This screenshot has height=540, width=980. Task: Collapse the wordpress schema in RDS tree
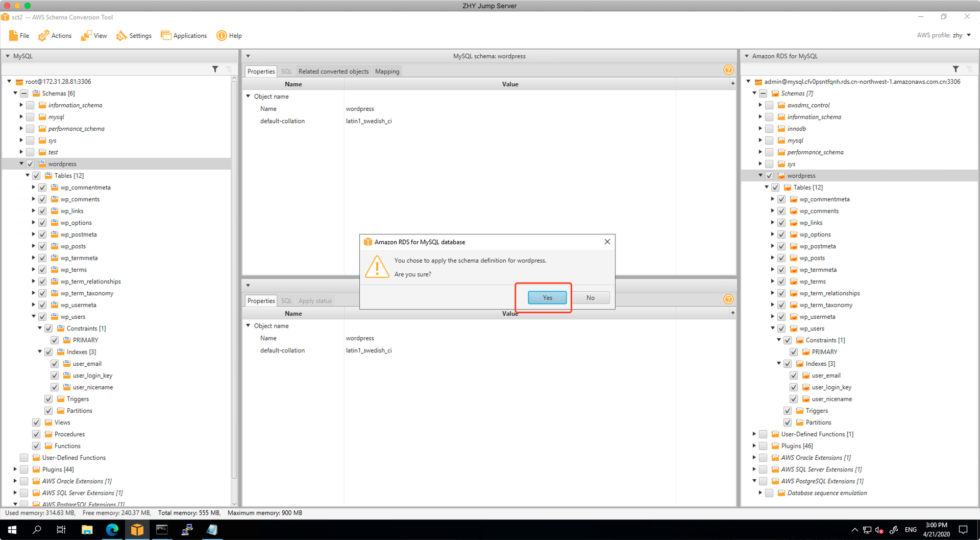[760, 176]
